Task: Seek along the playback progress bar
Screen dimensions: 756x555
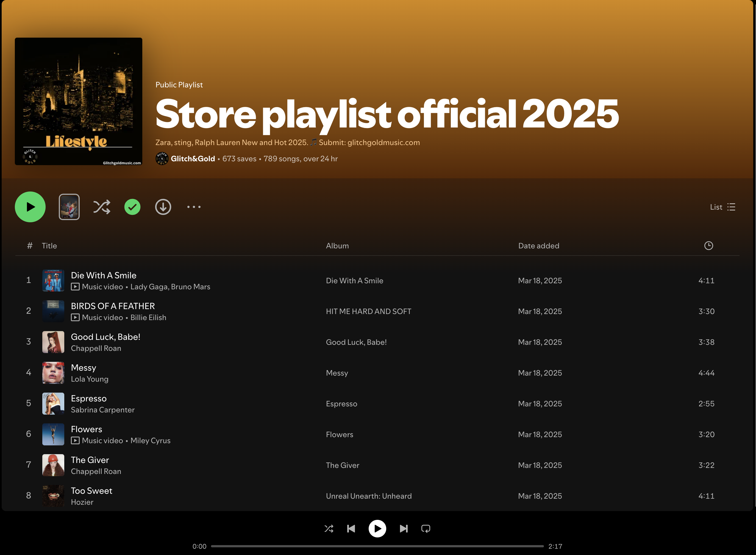Action: [377, 546]
